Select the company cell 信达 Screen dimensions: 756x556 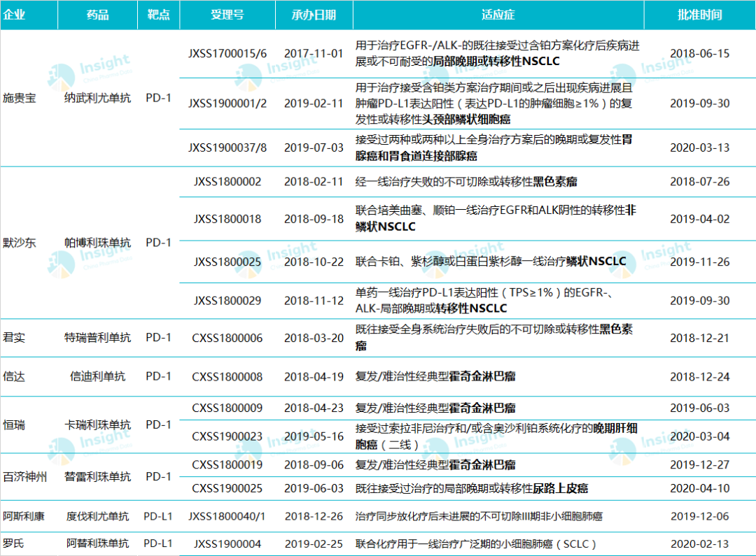[x=14, y=376]
